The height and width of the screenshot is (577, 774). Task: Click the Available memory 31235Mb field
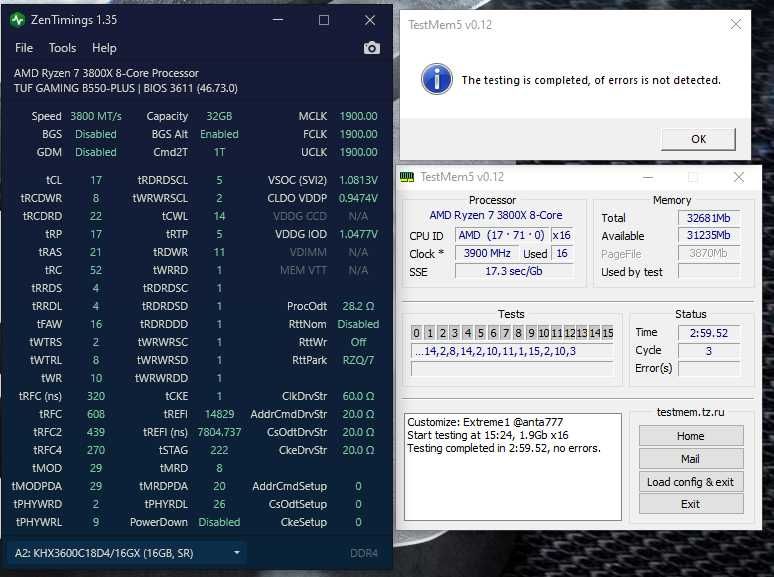(709, 235)
